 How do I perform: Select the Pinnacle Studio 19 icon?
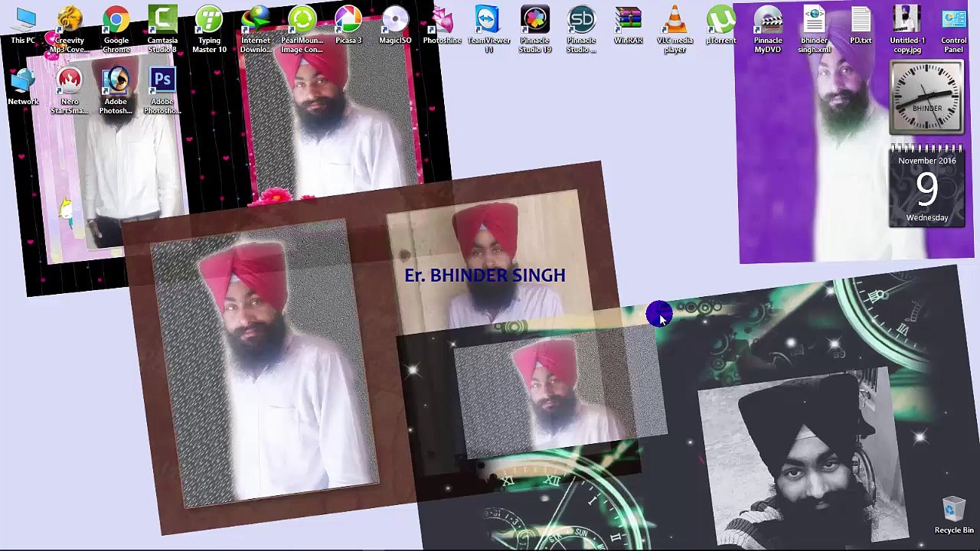pos(535,30)
